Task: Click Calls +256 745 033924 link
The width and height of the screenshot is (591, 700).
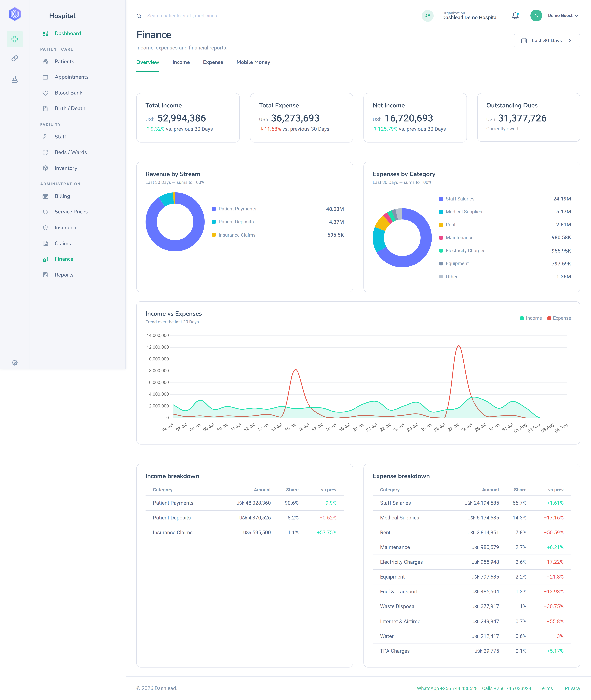Action: (507, 688)
